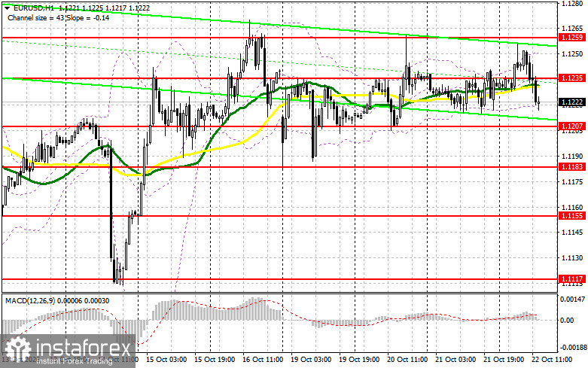
Task: Select the EURUSD,H1 chart title text
Action: (34, 8)
